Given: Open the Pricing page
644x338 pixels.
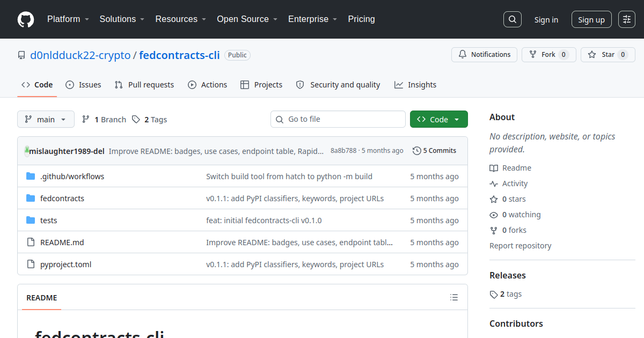Looking at the screenshot, I should coord(361,19).
